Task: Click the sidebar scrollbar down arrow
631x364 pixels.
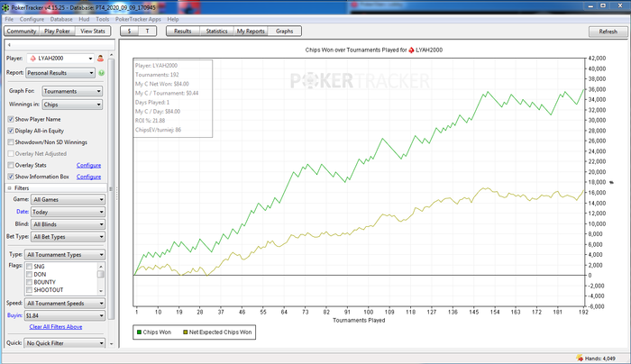Action: [x=112, y=344]
